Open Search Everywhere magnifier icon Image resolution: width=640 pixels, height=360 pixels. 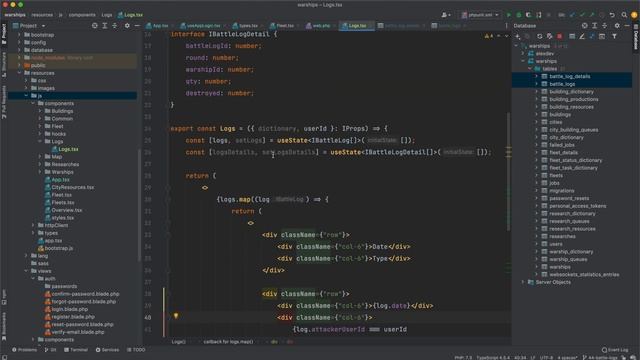[624, 15]
